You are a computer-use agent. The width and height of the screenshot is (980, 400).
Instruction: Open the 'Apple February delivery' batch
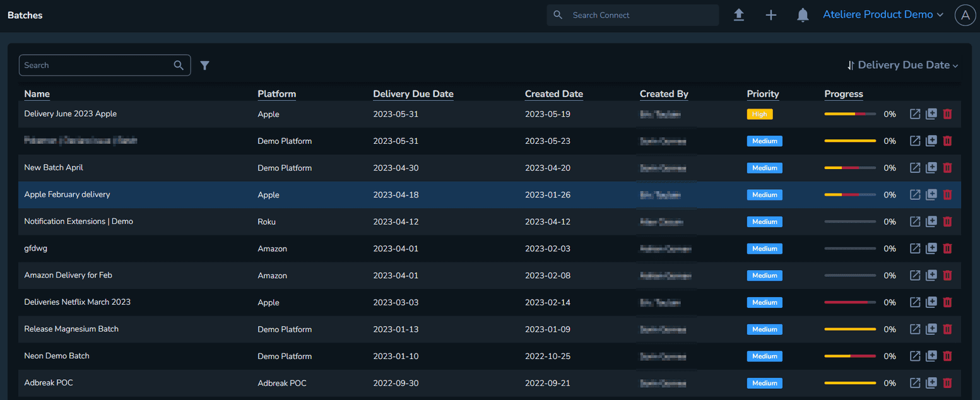[67, 194]
